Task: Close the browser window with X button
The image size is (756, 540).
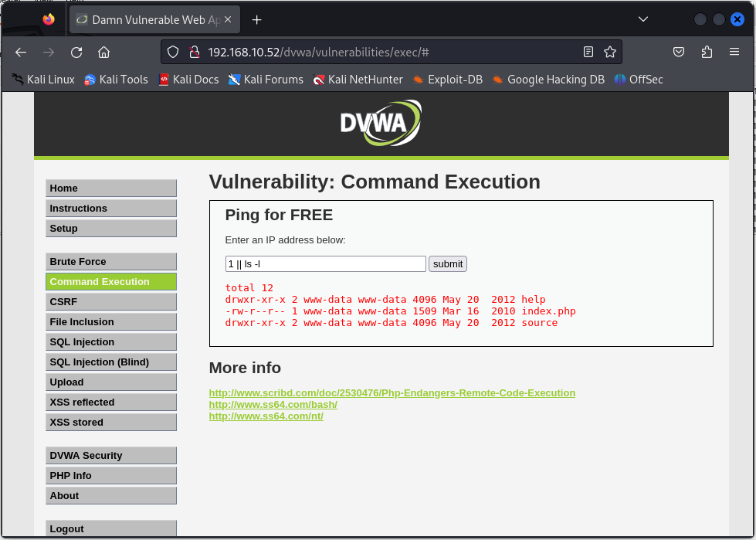Action: [x=737, y=19]
